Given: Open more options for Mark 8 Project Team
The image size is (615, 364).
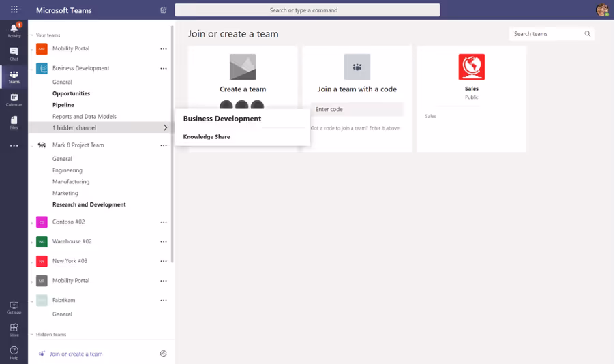Looking at the screenshot, I should click(x=164, y=145).
